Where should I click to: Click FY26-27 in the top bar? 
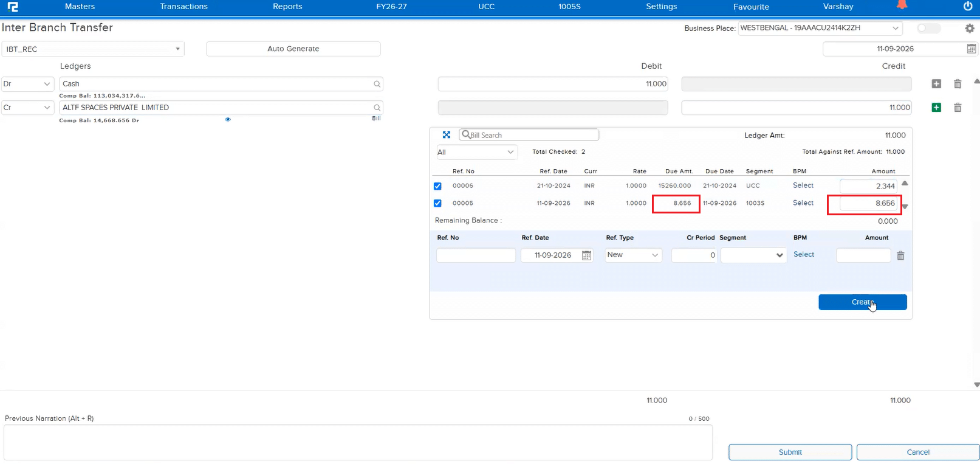(391, 7)
